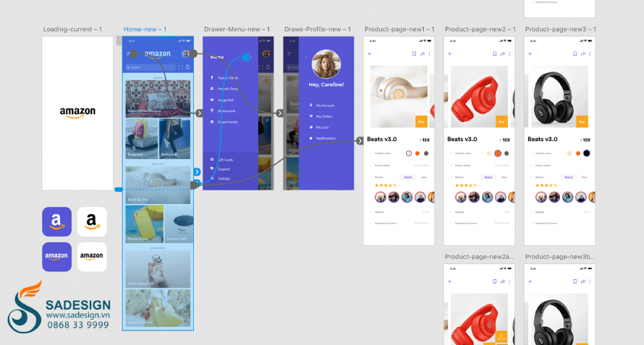Click white amazon wordmark app icon
644x345 pixels.
point(92,257)
